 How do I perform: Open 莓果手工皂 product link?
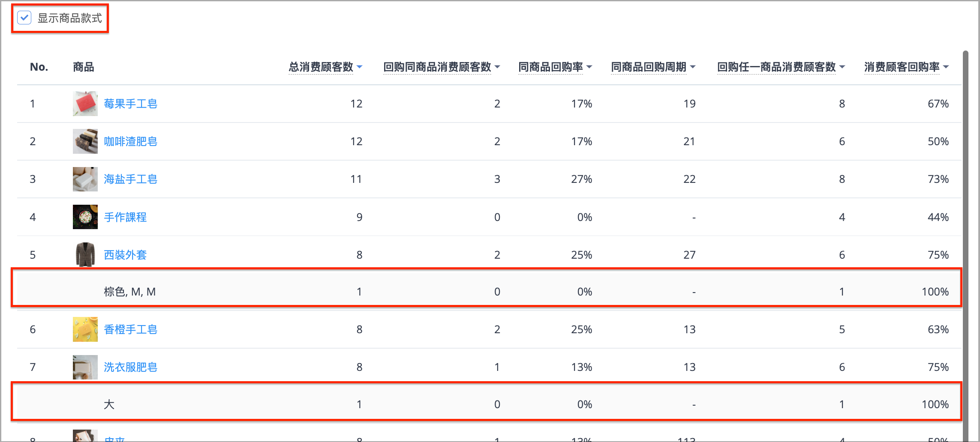tap(130, 104)
